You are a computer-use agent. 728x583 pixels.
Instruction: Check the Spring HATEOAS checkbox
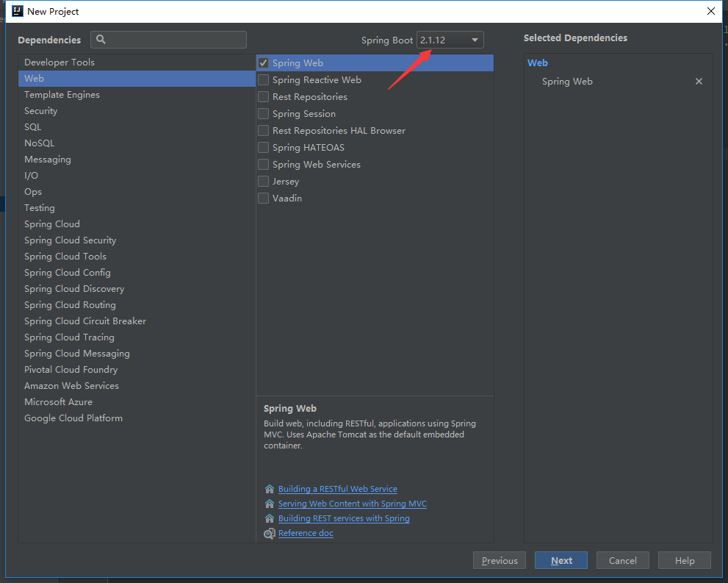coord(263,147)
